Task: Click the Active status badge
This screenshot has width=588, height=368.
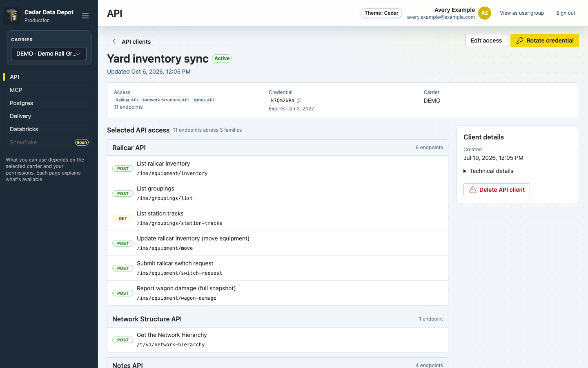Action: tap(222, 58)
